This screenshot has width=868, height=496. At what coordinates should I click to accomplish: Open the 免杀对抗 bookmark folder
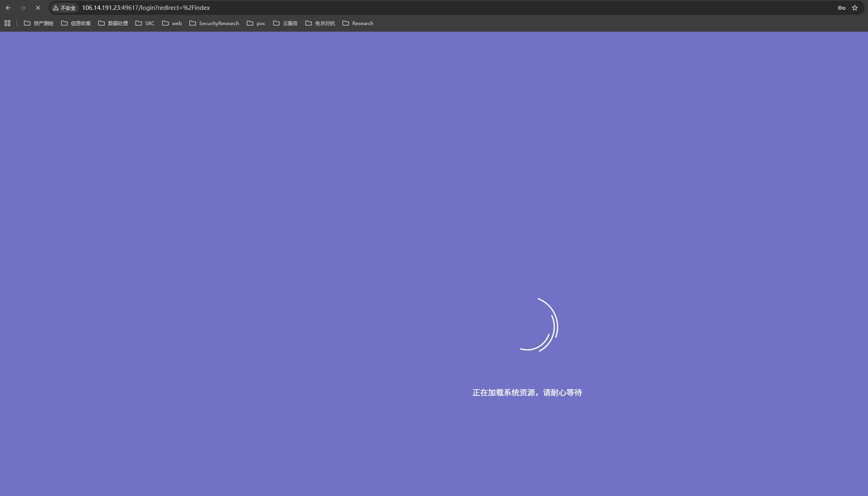pos(320,24)
